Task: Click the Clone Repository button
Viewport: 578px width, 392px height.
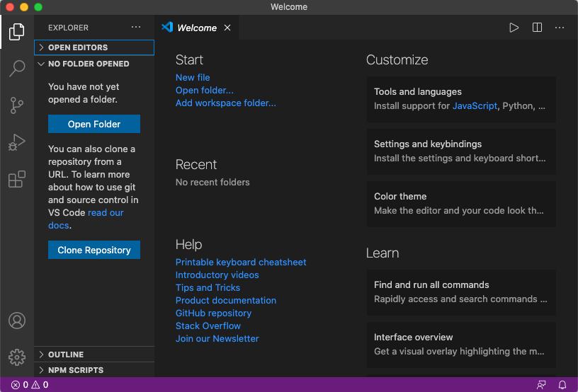Action: [94, 250]
